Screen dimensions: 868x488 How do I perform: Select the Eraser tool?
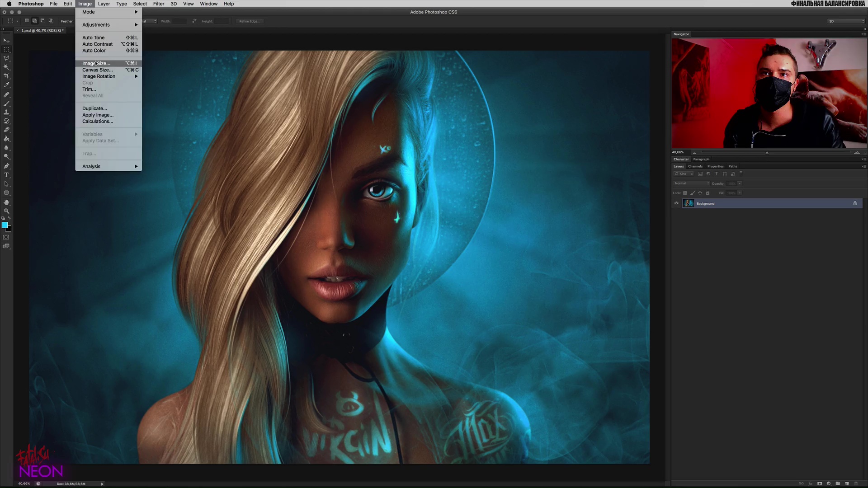click(x=6, y=130)
